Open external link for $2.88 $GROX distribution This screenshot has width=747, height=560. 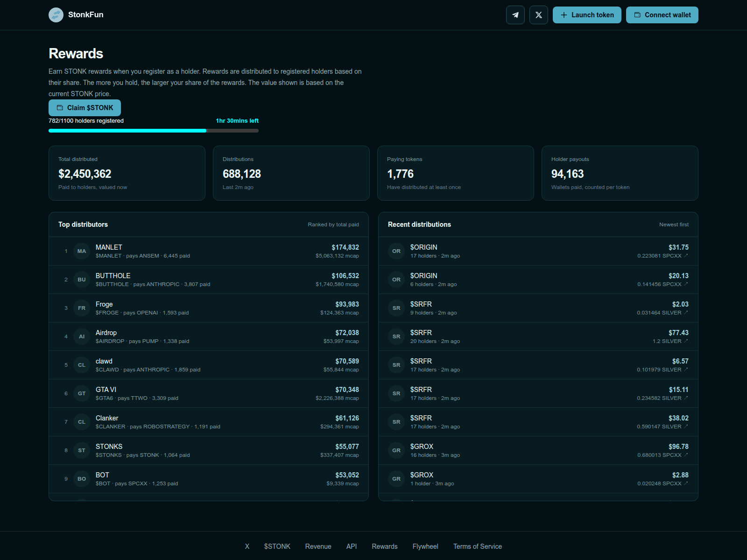coord(686,483)
